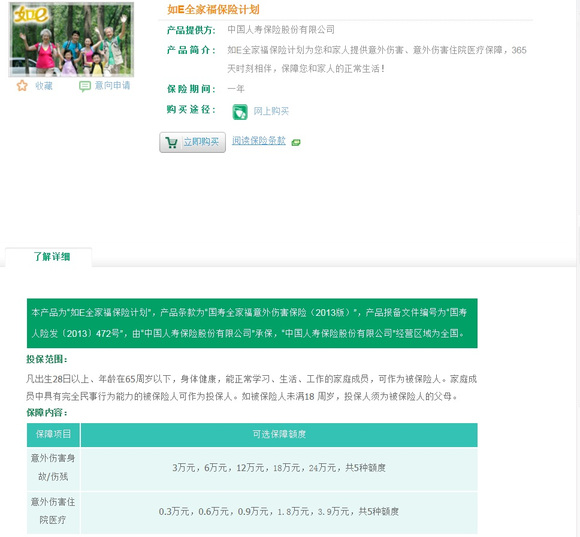The image size is (580, 537).
Task: Click the family product thumbnail image
Action: (x=71, y=40)
